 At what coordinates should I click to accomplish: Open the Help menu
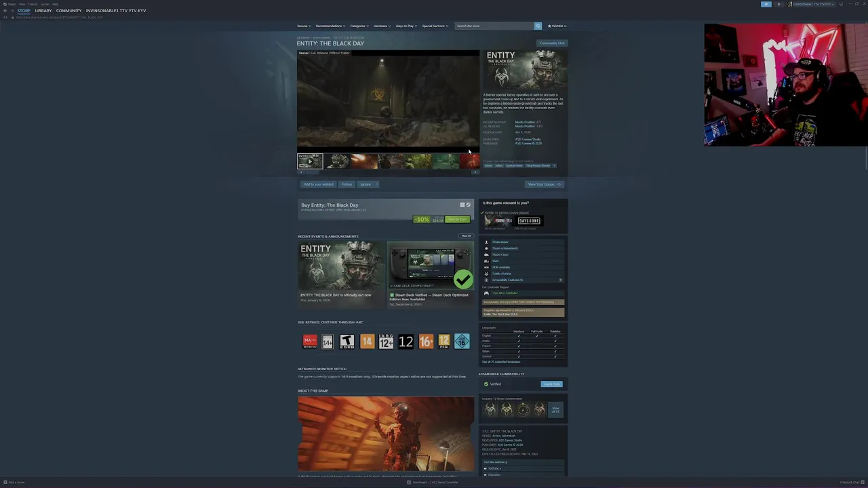pyautogui.click(x=55, y=4)
